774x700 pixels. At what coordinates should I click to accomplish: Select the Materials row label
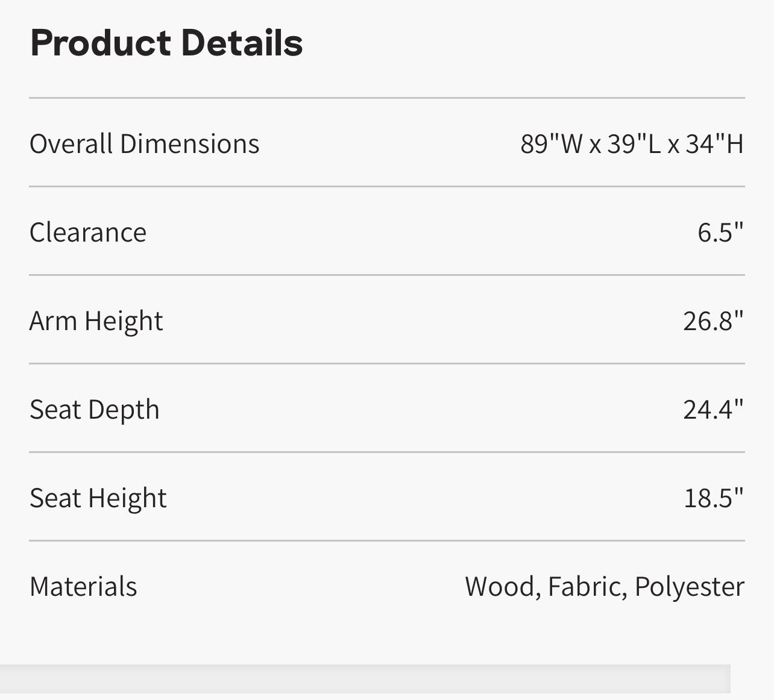tap(83, 587)
